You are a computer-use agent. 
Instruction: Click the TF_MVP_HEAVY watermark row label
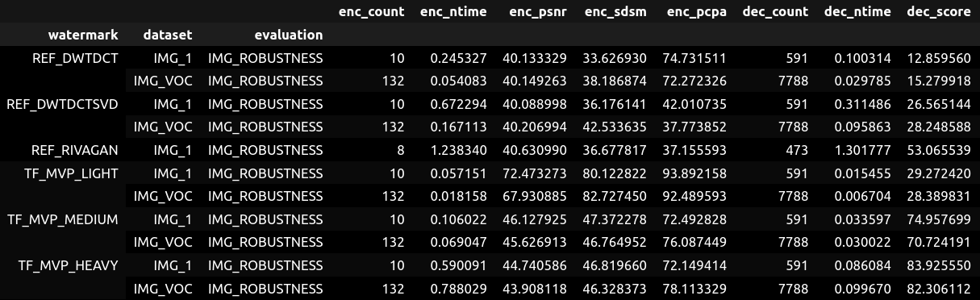[69, 265]
